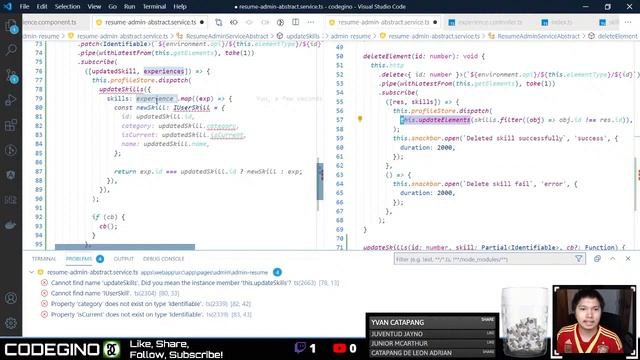Select left resume-admin-abstract.service.ts editor tab
This screenshot has height=360, width=640.
(150, 22)
